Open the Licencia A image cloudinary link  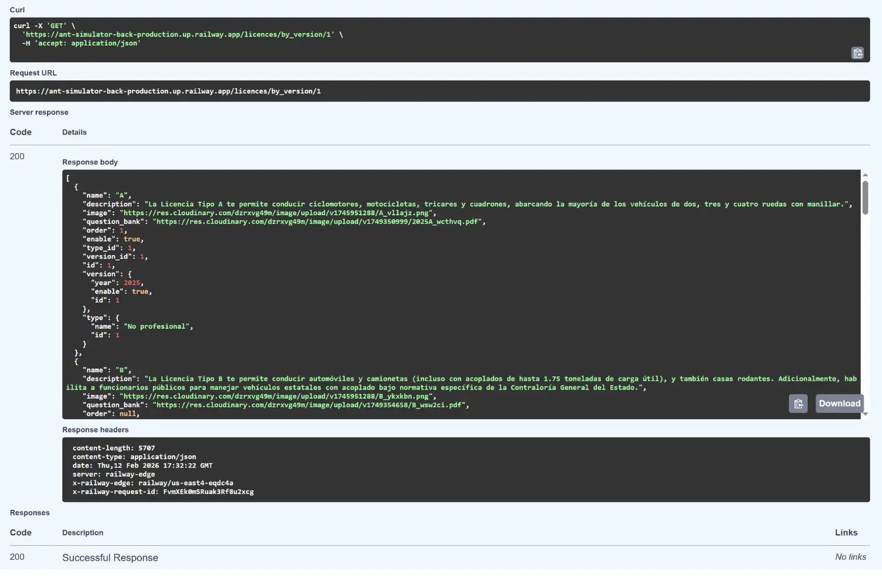coord(276,212)
